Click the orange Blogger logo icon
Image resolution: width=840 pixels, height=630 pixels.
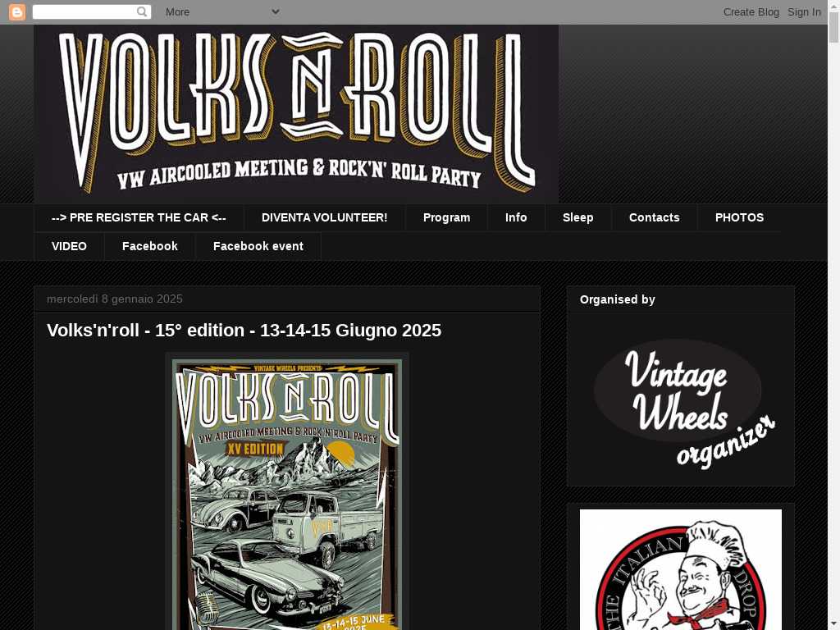click(x=17, y=11)
